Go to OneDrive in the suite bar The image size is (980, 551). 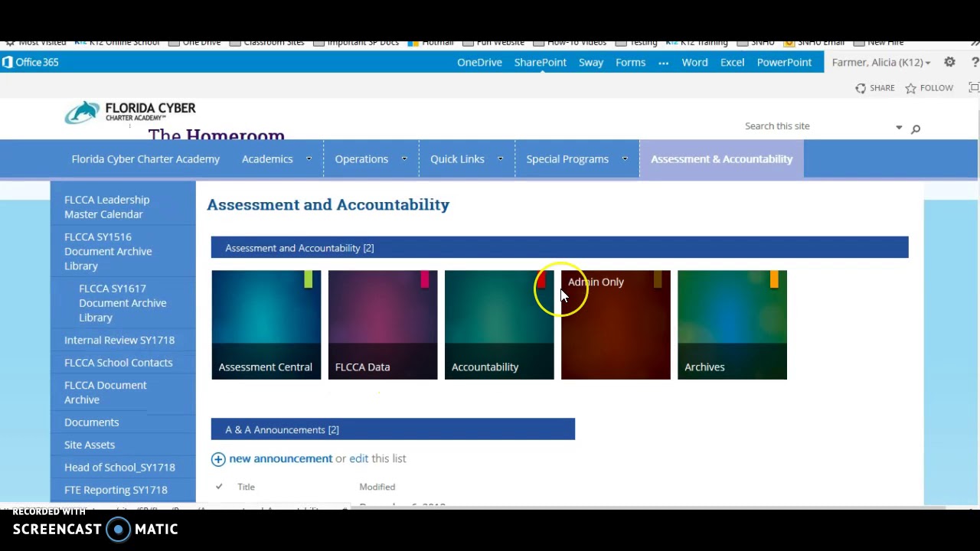479,62
